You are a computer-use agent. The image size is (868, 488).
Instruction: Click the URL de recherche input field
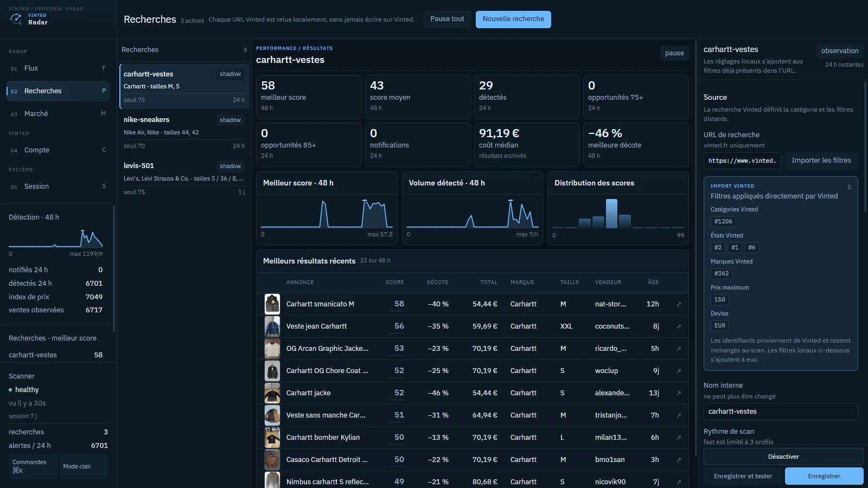click(x=743, y=160)
